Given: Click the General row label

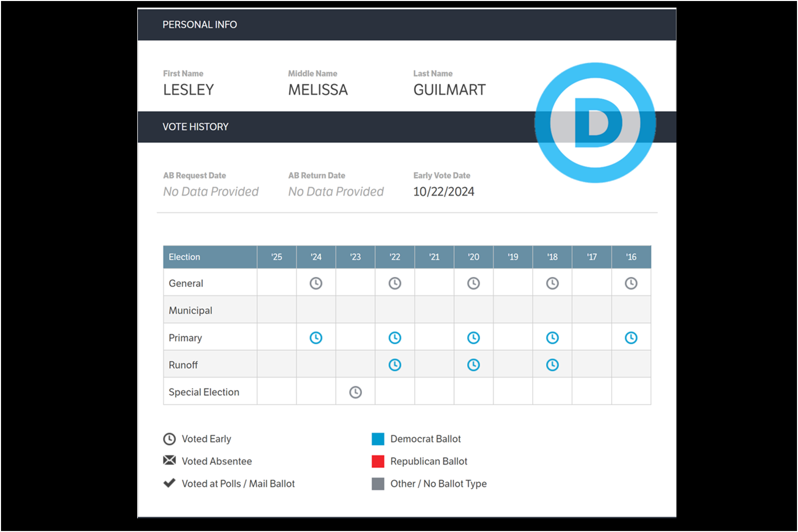Looking at the screenshot, I should [x=186, y=283].
